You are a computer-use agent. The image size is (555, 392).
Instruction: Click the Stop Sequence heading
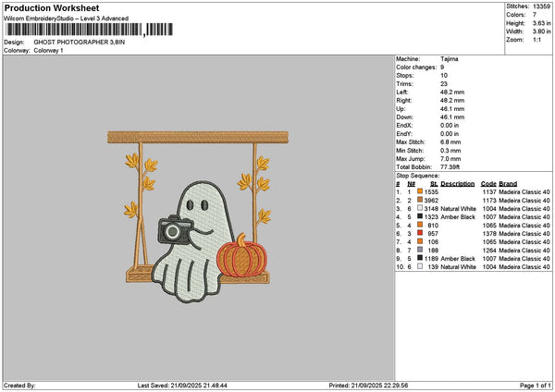pos(417,173)
